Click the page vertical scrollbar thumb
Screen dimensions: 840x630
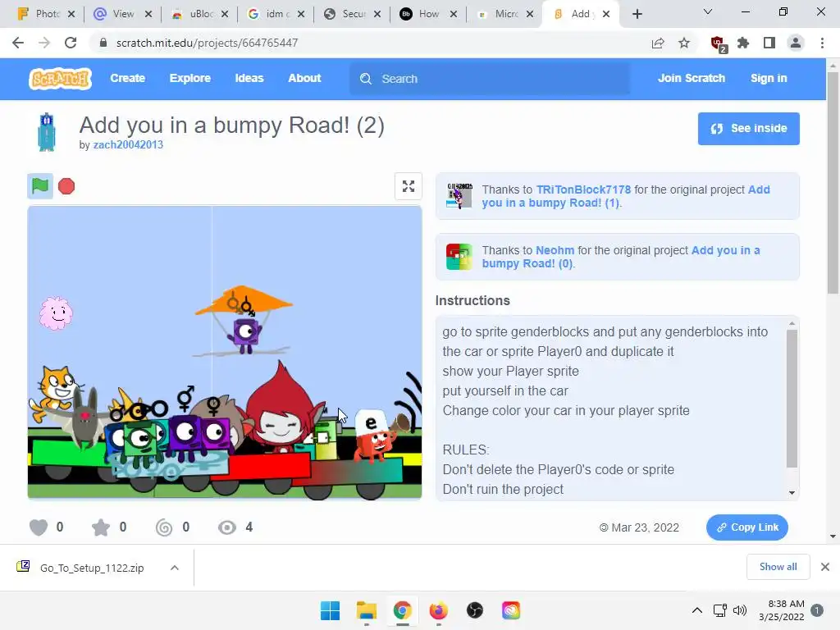click(x=833, y=183)
